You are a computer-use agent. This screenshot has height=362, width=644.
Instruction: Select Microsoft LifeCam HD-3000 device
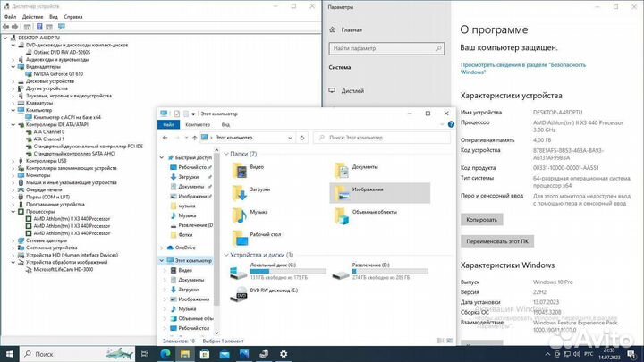click(x=63, y=270)
